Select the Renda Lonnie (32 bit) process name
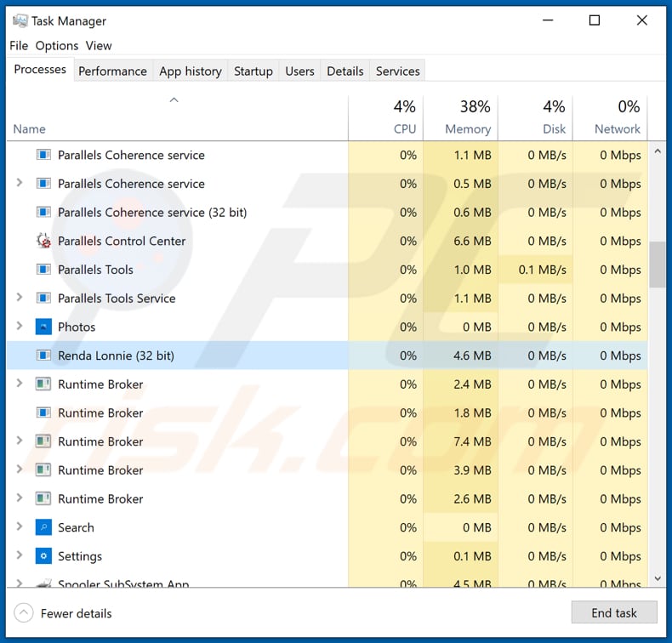Viewport: 672px width, 643px height. (117, 356)
